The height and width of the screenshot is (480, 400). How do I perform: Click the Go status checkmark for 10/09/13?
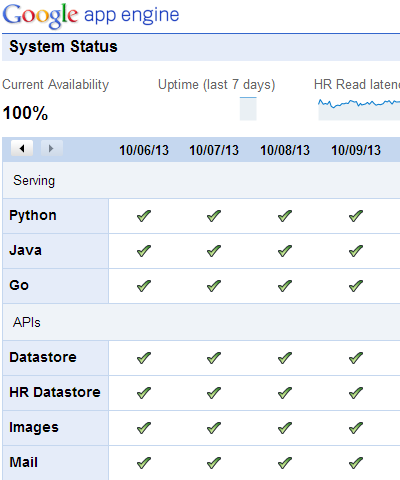pos(356,286)
